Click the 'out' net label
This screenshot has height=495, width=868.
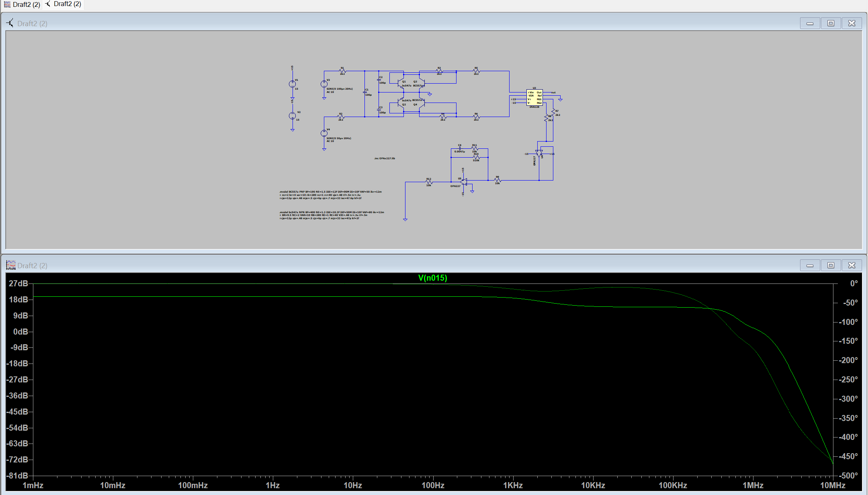click(553, 92)
